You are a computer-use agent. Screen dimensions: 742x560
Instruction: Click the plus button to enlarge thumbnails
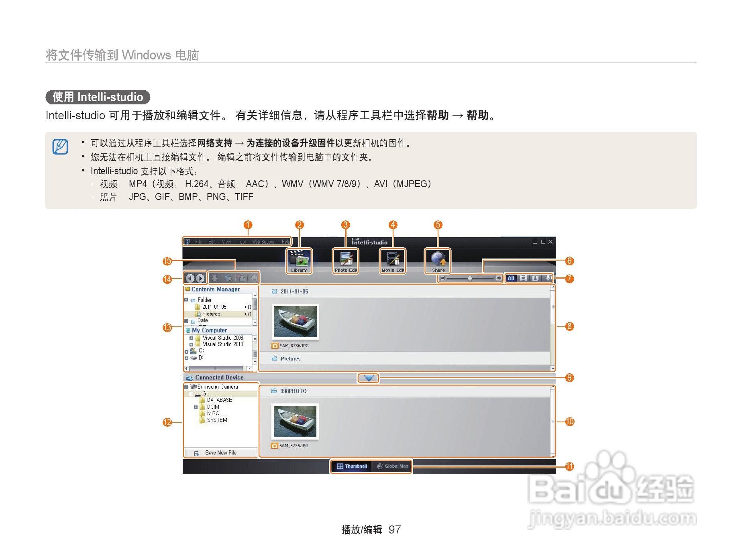499,278
